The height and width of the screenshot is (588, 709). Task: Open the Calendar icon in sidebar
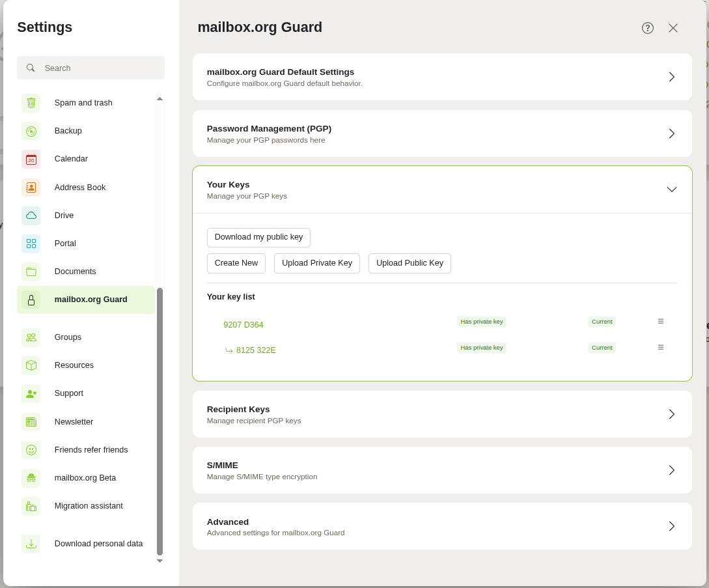coord(31,160)
